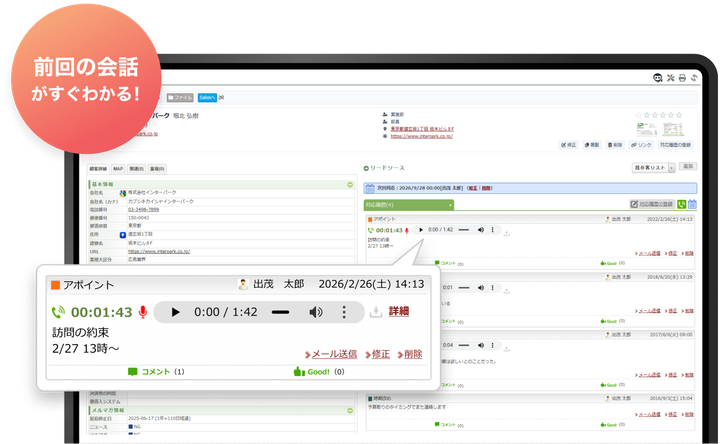Print the page using the printer icon
The width and height of the screenshot is (720, 444).
682,78
